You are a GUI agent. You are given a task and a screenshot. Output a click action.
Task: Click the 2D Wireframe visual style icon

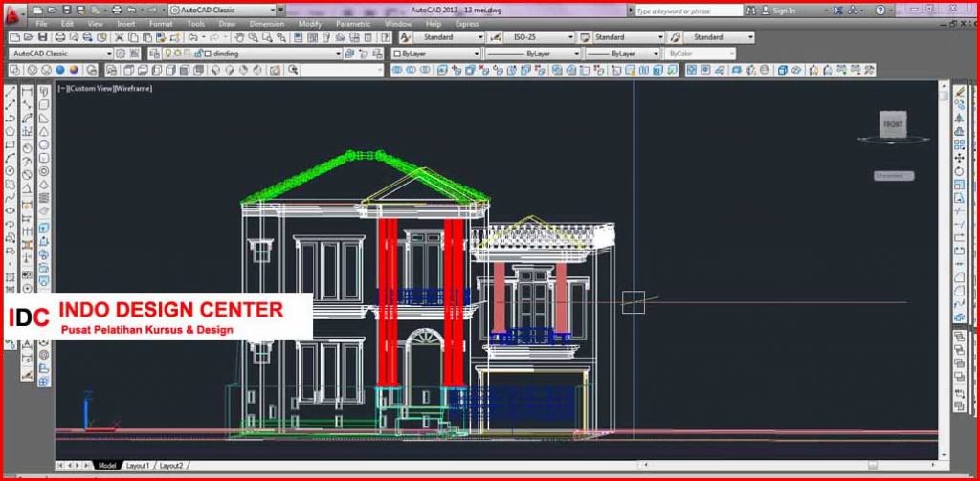pyautogui.click(x=15, y=70)
